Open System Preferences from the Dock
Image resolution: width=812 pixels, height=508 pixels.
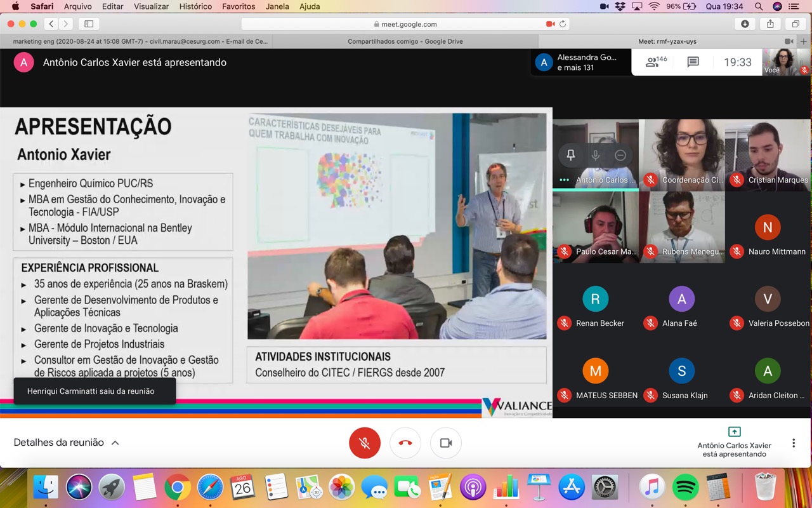[x=605, y=487]
